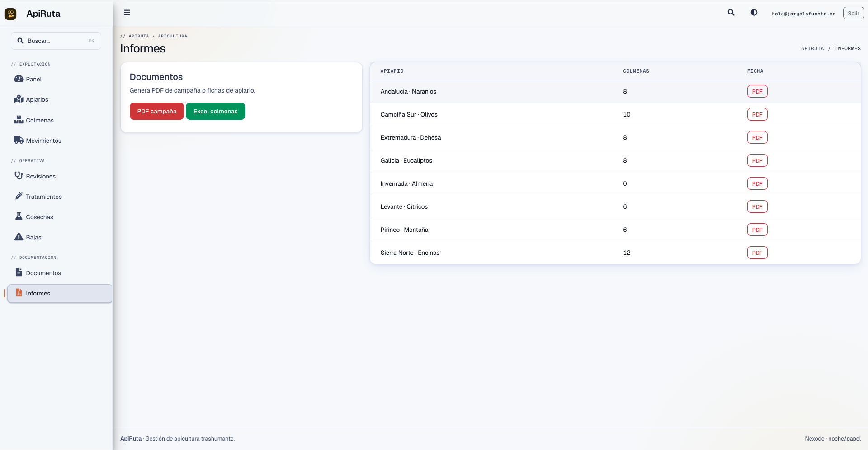Go to Revisiones section label
This screenshot has width=868, height=450.
[x=41, y=176]
